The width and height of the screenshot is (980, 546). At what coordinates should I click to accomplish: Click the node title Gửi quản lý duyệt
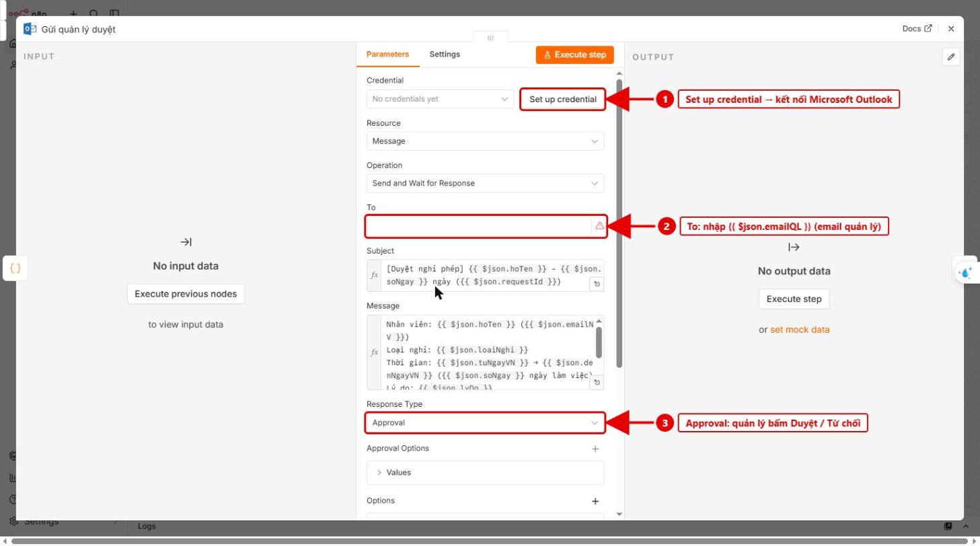coord(79,29)
